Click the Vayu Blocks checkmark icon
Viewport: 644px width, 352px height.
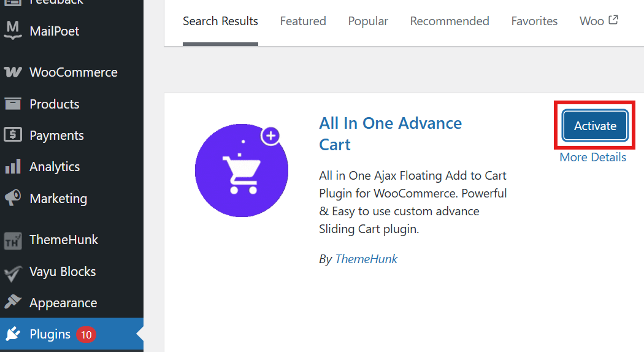[x=13, y=272]
